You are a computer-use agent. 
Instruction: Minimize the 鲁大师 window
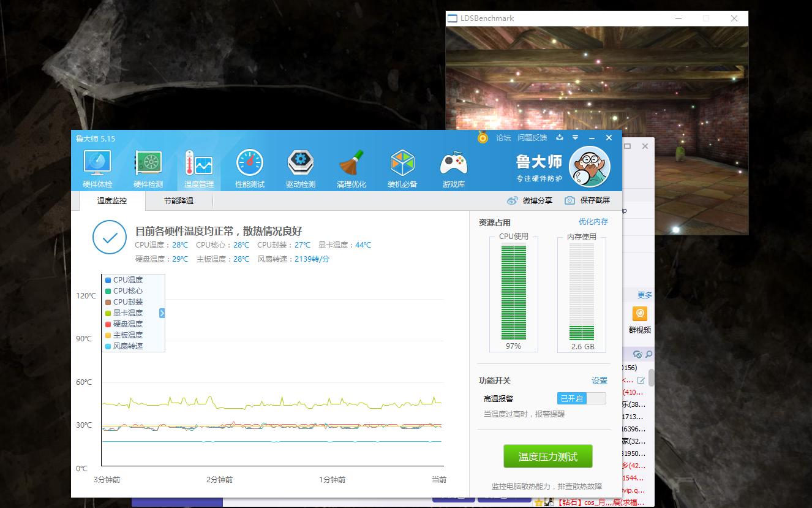(592, 138)
